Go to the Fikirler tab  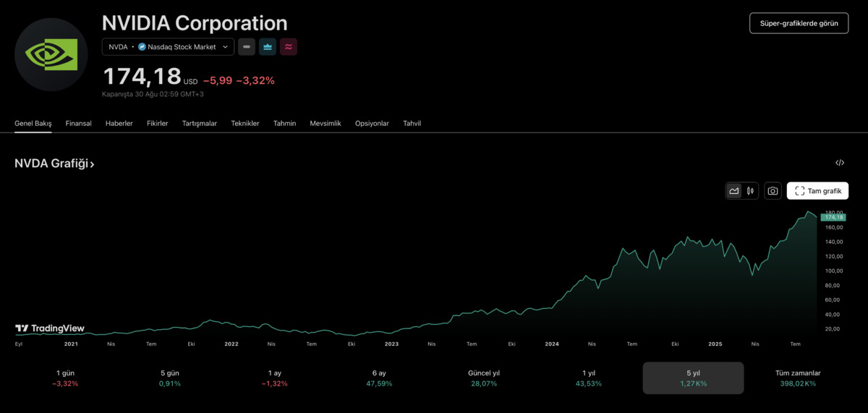click(x=157, y=124)
